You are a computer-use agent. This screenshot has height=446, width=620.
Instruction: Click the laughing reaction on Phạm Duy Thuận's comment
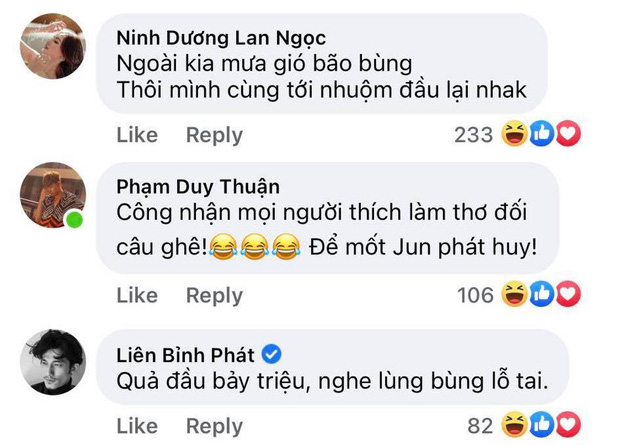pos(516,294)
